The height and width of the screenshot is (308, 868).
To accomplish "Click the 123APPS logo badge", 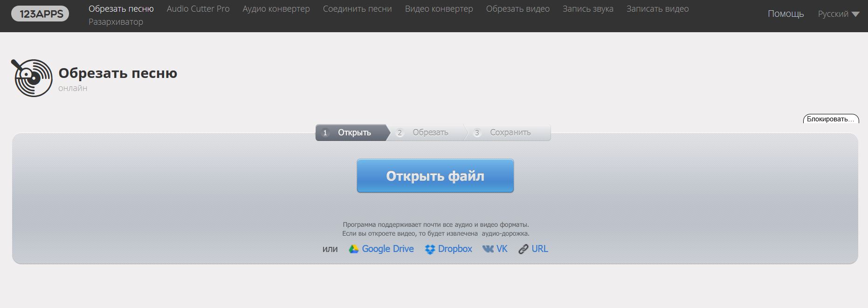I will coord(41,14).
